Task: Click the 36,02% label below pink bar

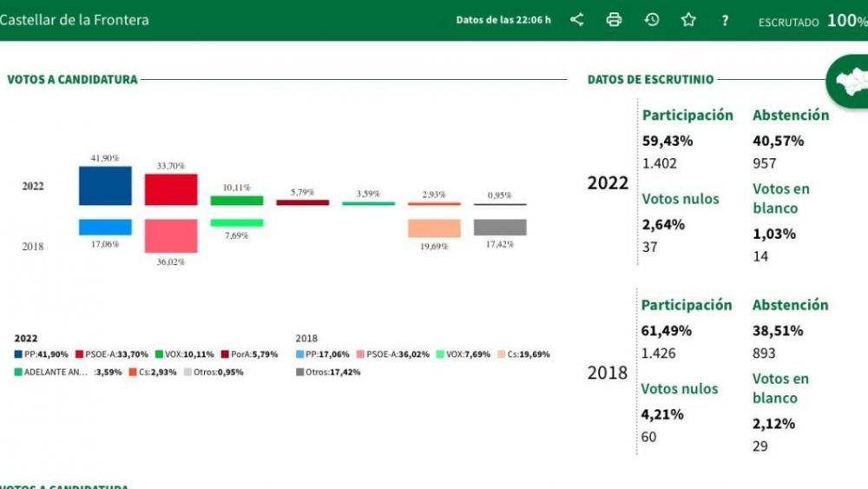Action: [x=170, y=261]
